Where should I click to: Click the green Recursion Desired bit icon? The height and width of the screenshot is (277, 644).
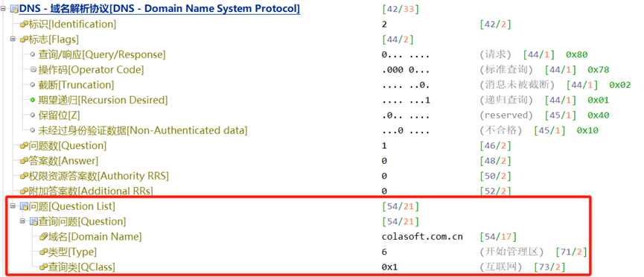tap(33, 101)
